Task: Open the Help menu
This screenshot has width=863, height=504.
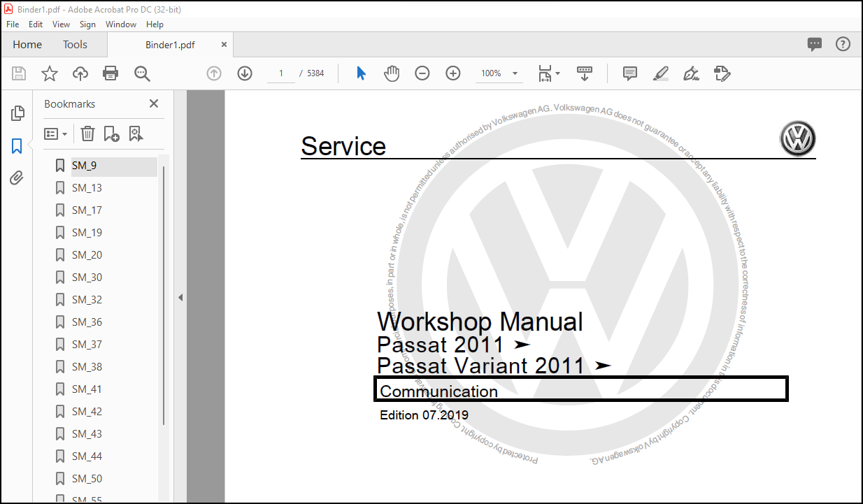Action: tap(155, 24)
